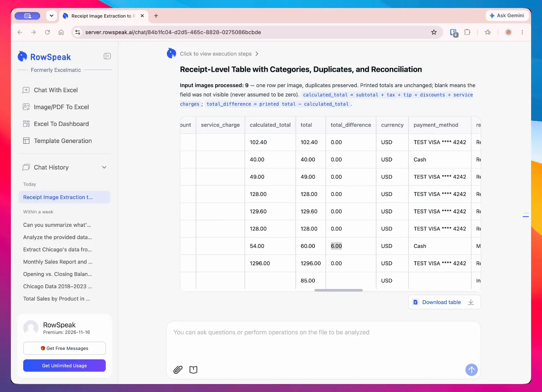Reload the page

(x=47, y=32)
